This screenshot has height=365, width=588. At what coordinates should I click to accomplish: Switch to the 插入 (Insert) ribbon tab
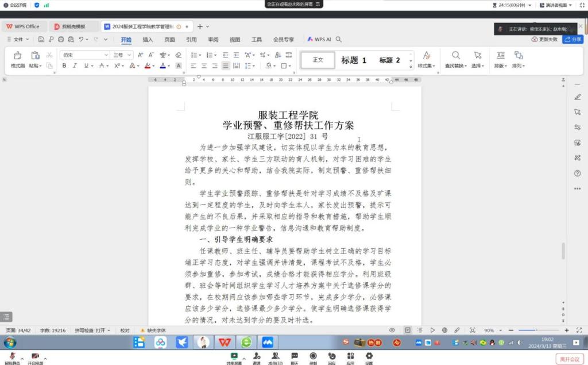[x=148, y=40]
